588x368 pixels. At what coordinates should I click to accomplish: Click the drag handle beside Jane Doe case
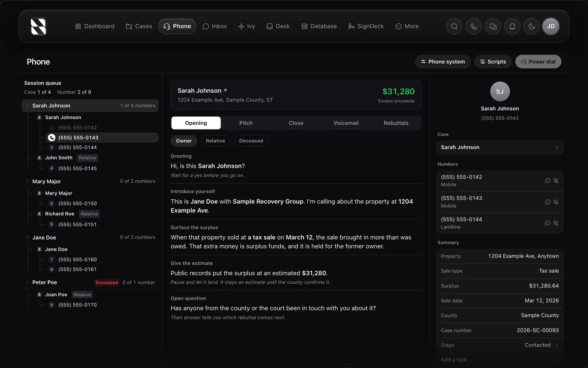click(x=27, y=238)
